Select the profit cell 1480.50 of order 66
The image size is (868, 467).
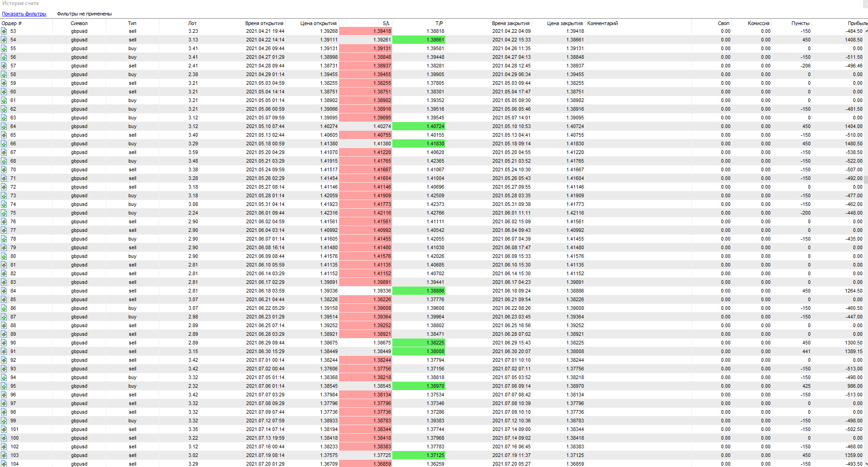click(853, 144)
